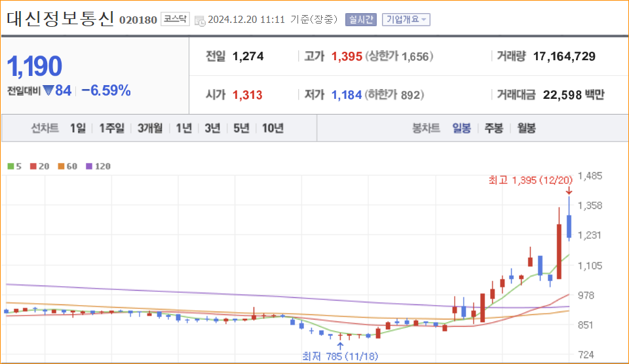Click the 1,485 y-axis label
Screen dimensions: 629x364
pyautogui.click(x=590, y=176)
